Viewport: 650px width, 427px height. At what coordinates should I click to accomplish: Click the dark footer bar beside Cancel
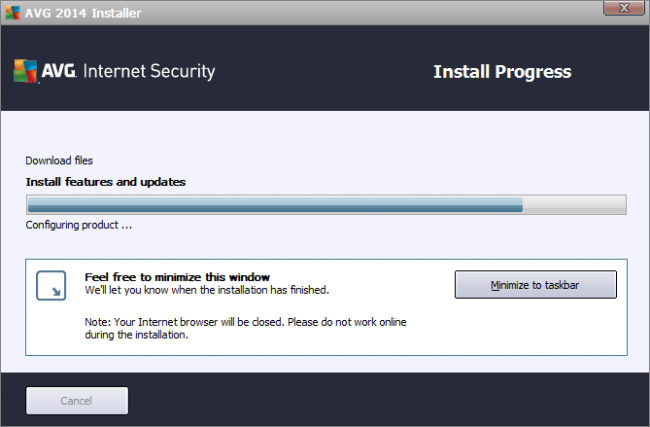point(390,400)
